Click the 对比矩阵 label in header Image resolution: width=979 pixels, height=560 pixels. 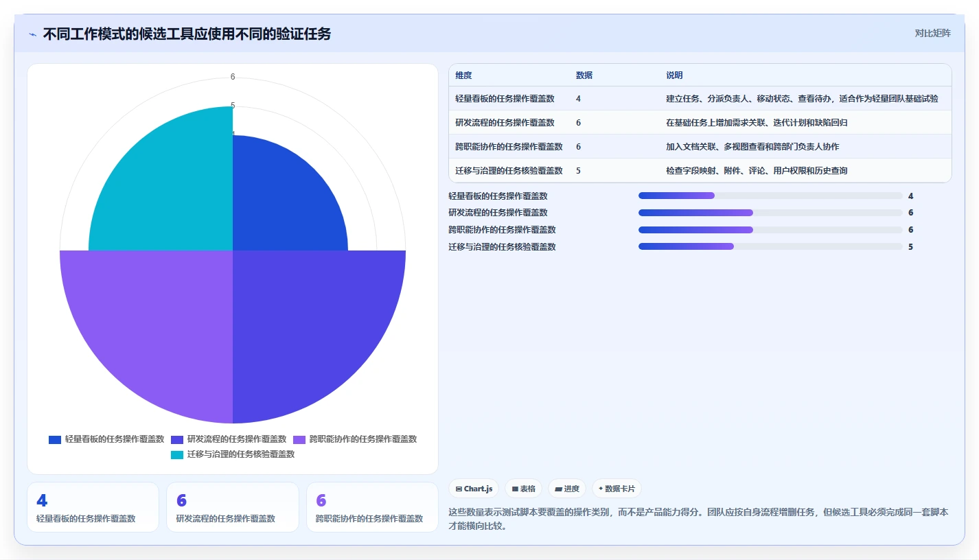pos(932,33)
